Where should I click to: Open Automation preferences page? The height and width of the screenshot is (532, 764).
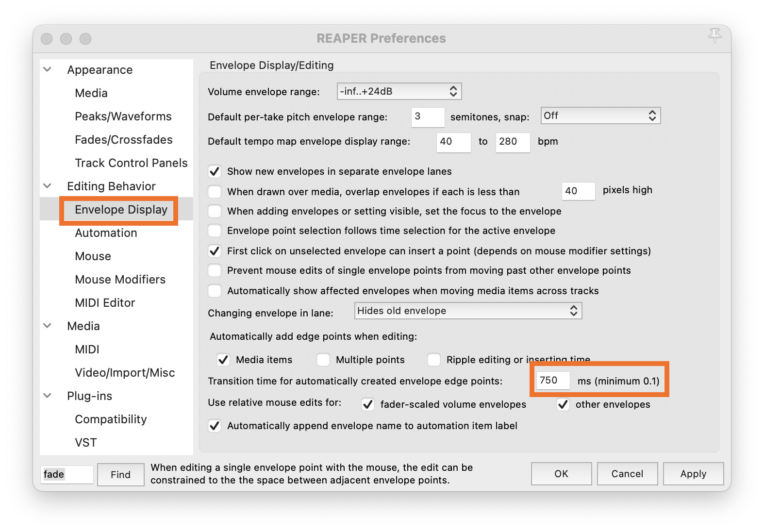coord(106,233)
